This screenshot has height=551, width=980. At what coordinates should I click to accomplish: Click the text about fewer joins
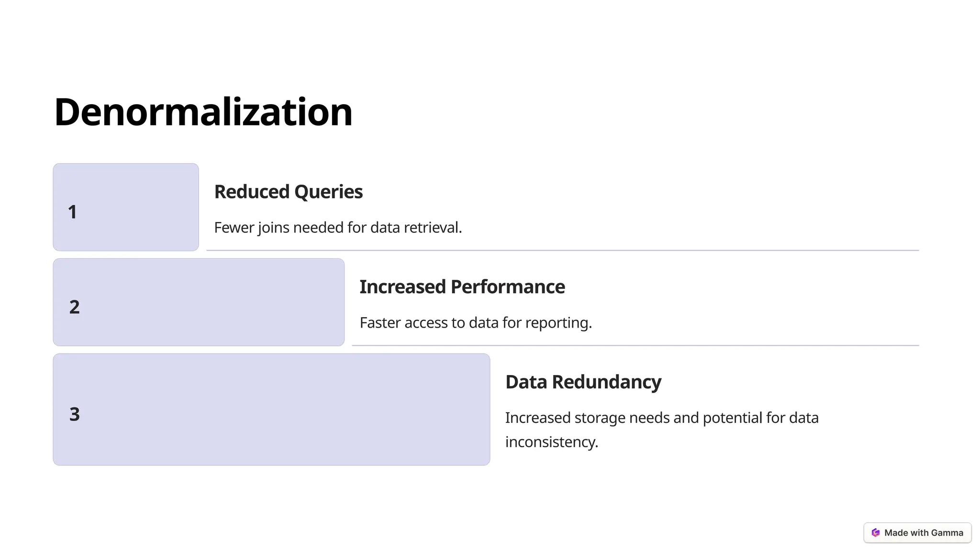(338, 228)
